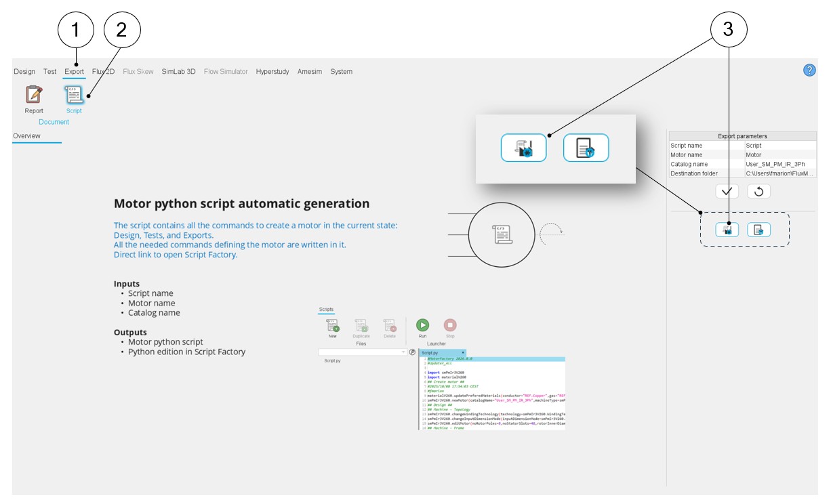Click heading 'Motor python script automatic generation'

pos(242,203)
